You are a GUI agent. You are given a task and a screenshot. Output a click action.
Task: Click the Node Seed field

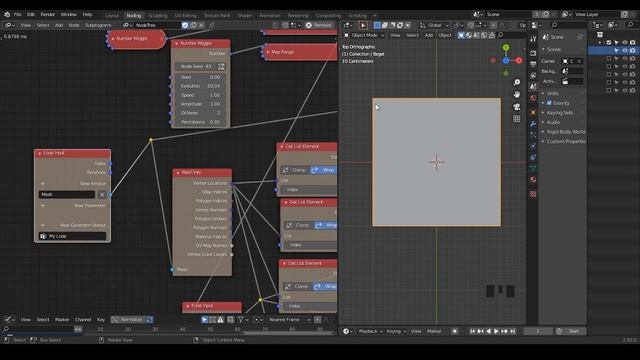pyautogui.click(x=196, y=66)
